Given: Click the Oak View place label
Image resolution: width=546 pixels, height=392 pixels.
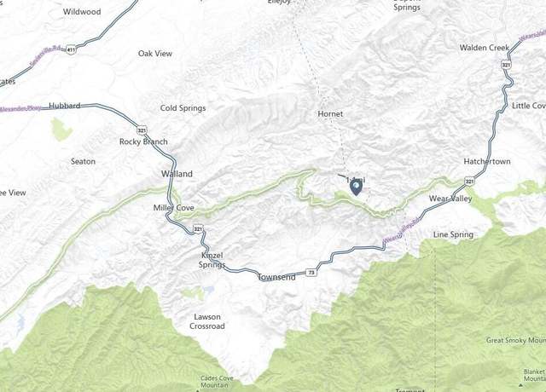Looking at the screenshot, I should (x=155, y=54).
